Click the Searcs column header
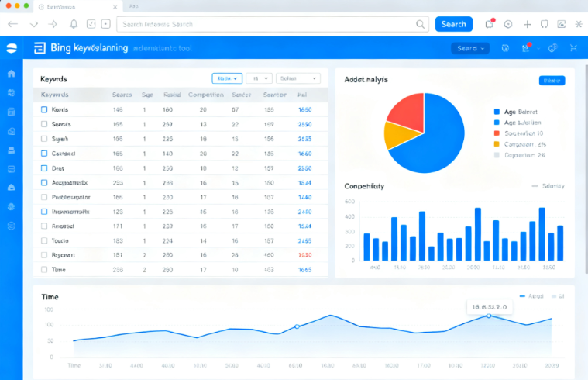 click(x=122, y=95)
